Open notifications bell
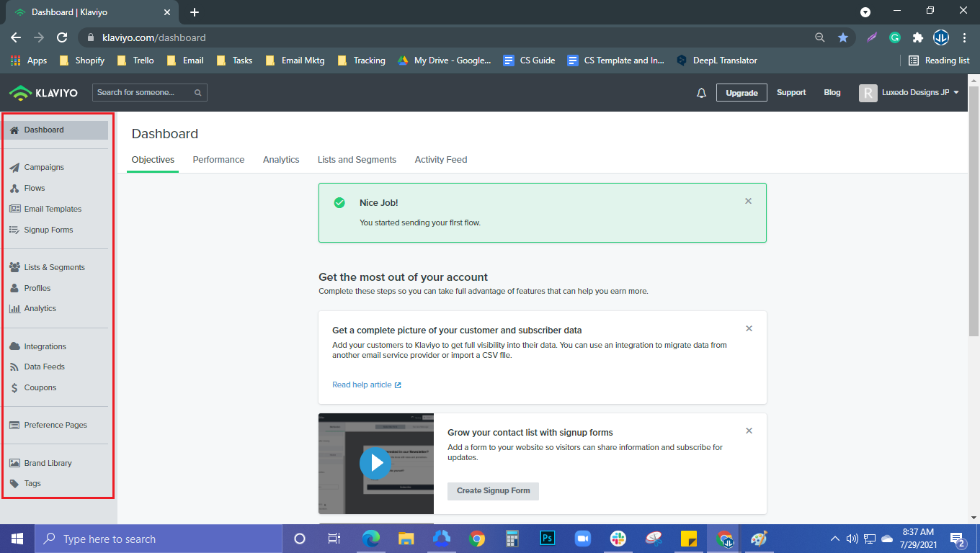This screenshot has height=553, width=980. (701, 93)
